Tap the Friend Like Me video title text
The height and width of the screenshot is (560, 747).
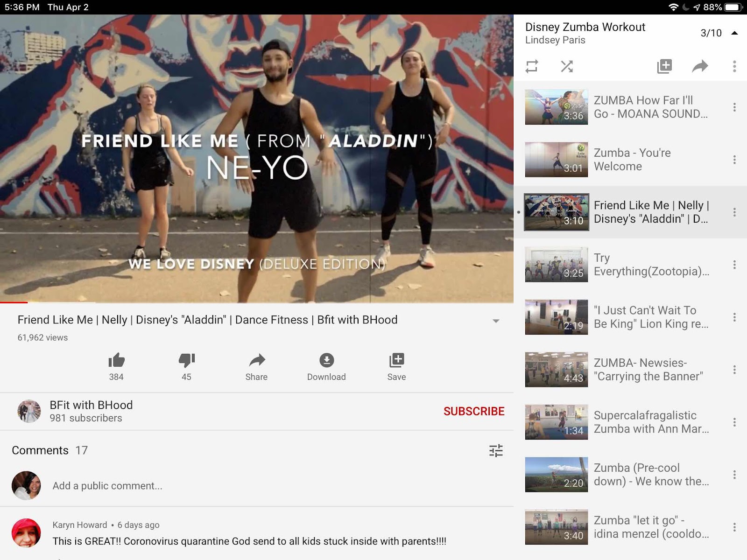pyautogui.click(x=207, y=320)
